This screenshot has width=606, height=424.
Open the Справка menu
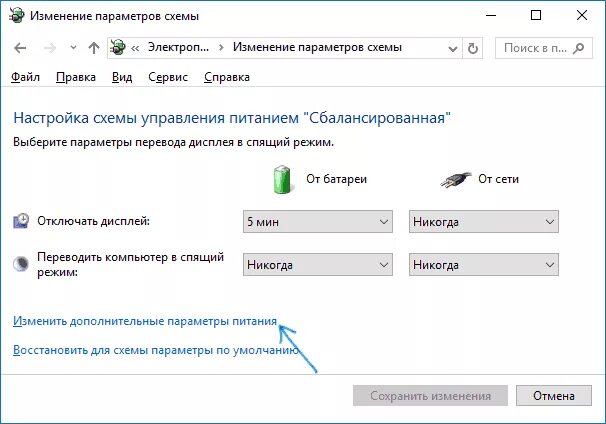pos(227,77)
